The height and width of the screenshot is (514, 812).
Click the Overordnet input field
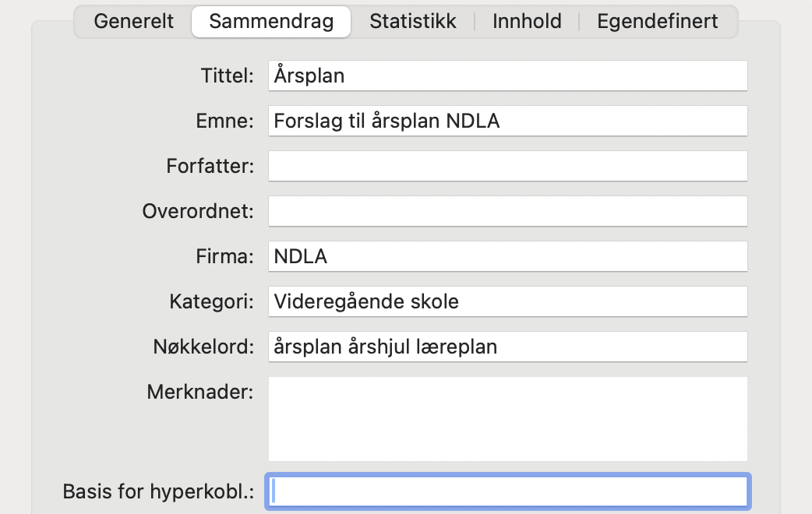507,210
